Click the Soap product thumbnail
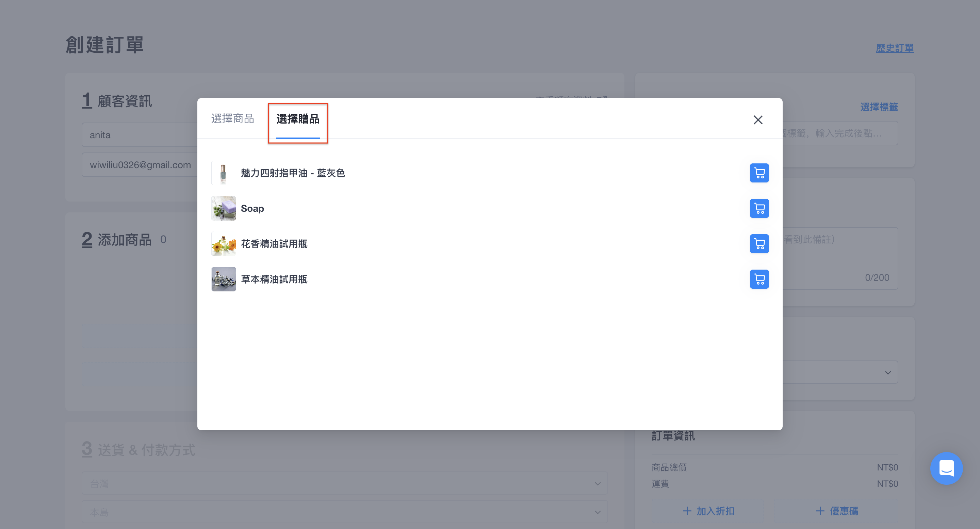Screen dimensions: 980x529 click(223, 208)
